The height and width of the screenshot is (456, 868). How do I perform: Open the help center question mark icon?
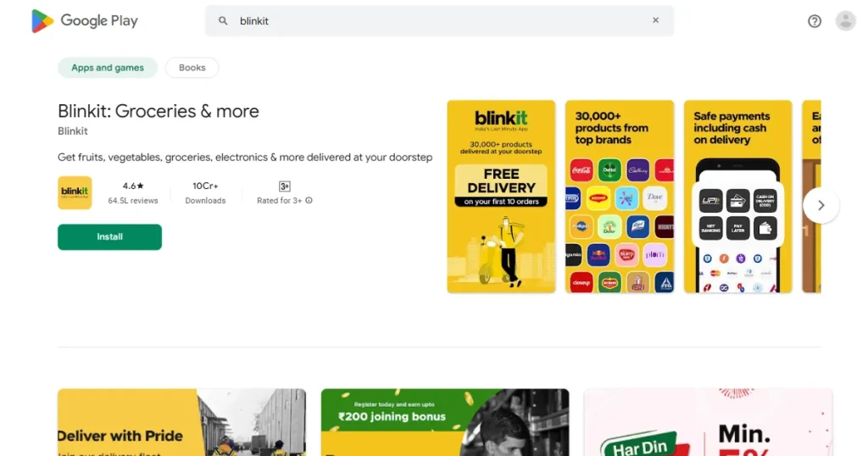tap(815, 21)
